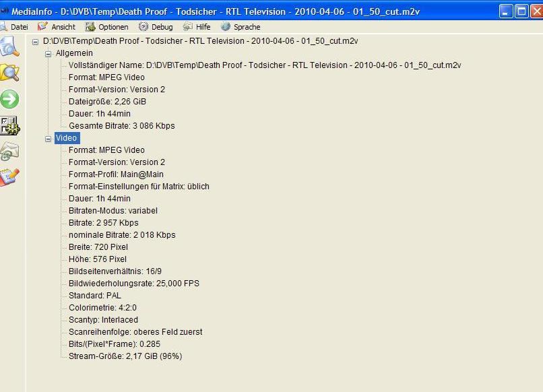Viewport: 543px width, 392px height.
Task: Collapse the root file path node
Action: click(35, 42)
